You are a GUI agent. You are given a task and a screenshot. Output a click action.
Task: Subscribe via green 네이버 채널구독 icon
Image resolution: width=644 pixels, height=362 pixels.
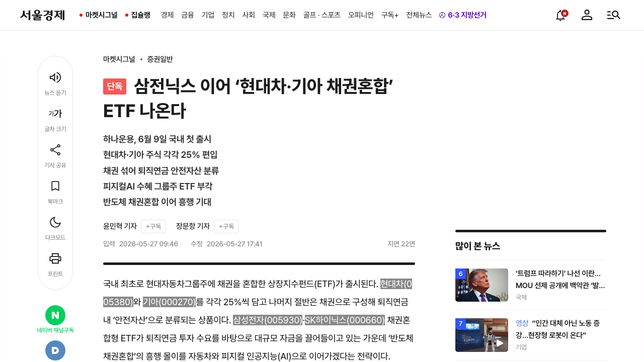[x=55, y=315]
